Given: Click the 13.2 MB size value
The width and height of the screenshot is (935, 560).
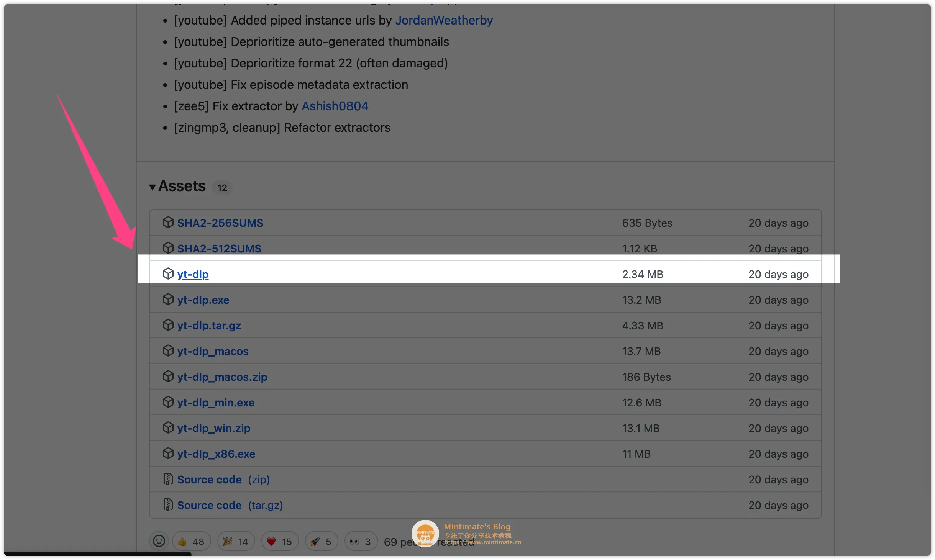Looking at the screenshot, I should pyautogui.click(x=642, y=300).
